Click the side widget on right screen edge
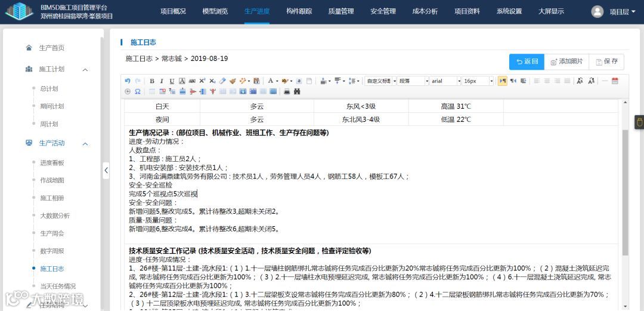Screen dimensions: 644x311 (639, 122)
